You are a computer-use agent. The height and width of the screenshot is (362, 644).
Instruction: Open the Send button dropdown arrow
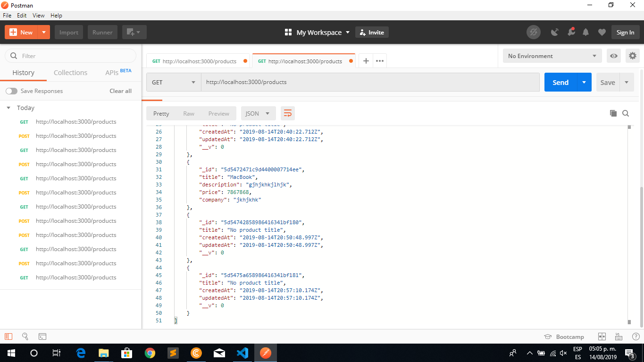pos(584,82)
